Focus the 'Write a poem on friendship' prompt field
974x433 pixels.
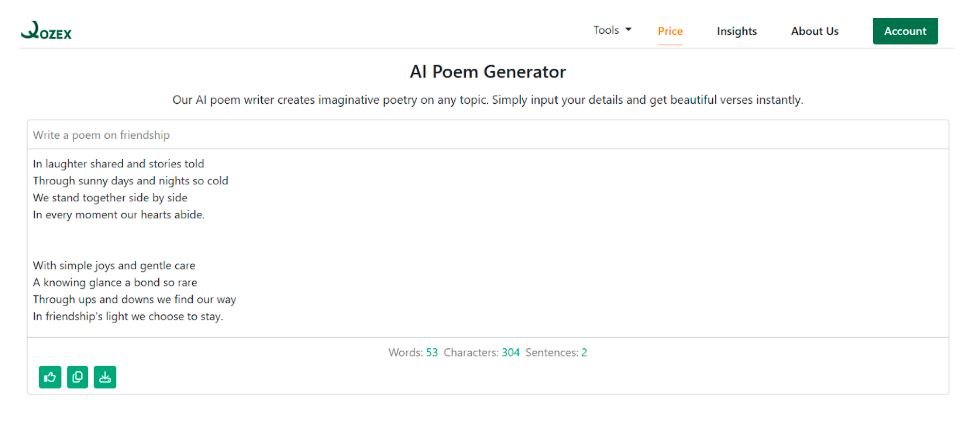488,135
